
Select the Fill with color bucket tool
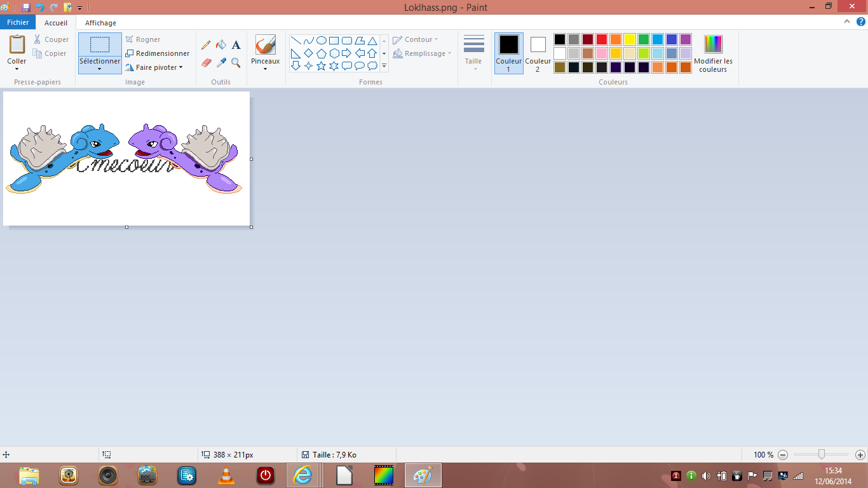[x=221, y=45]
